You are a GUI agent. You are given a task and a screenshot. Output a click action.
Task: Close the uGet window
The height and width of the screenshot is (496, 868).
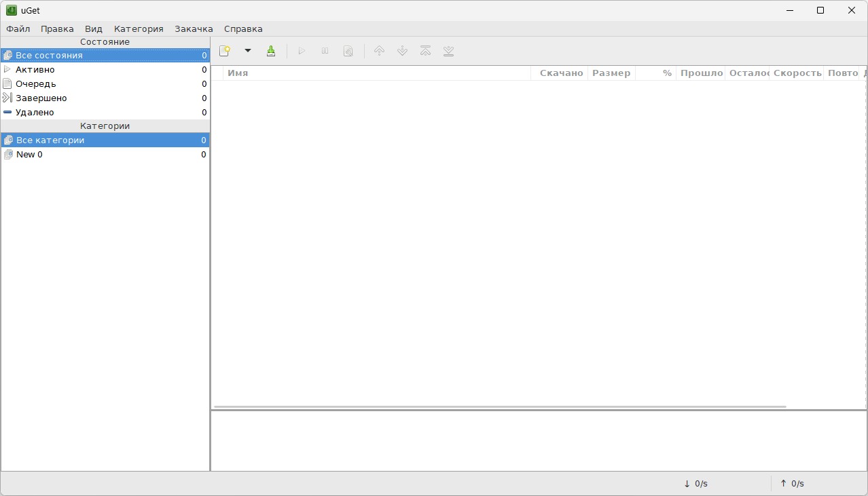tap(852, 10)
